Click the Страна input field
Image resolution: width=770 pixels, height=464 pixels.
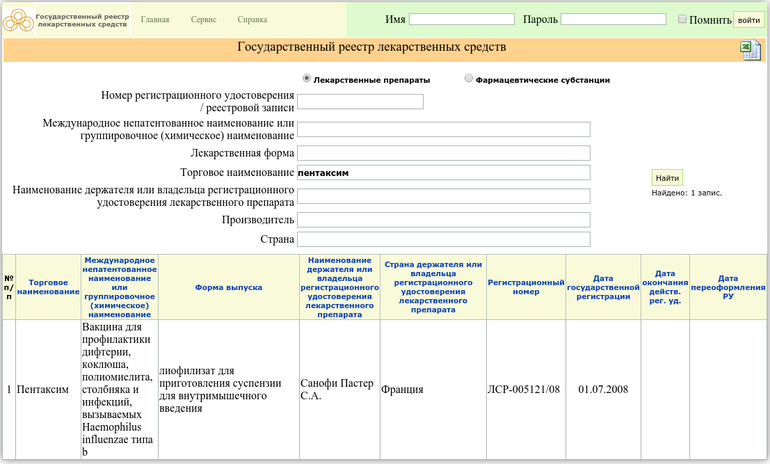443,239
